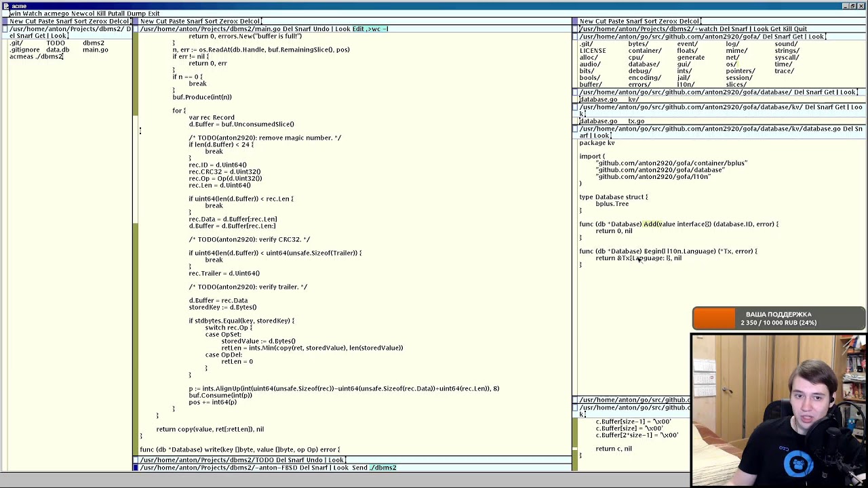Click the main.go window's scrollbar
The height and width of the screenshot is (488, 868).
[x=136, y=244]
